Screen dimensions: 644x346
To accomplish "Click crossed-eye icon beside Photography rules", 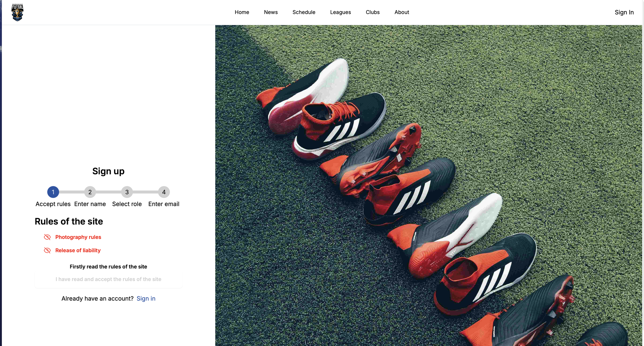I will click(x=47, y=237).
